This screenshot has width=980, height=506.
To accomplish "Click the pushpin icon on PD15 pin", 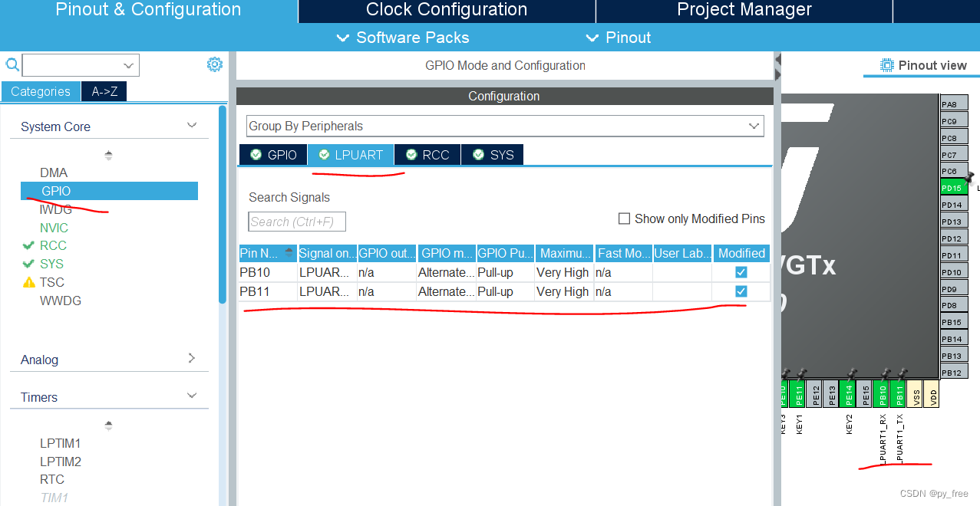I will coord(968,179).
